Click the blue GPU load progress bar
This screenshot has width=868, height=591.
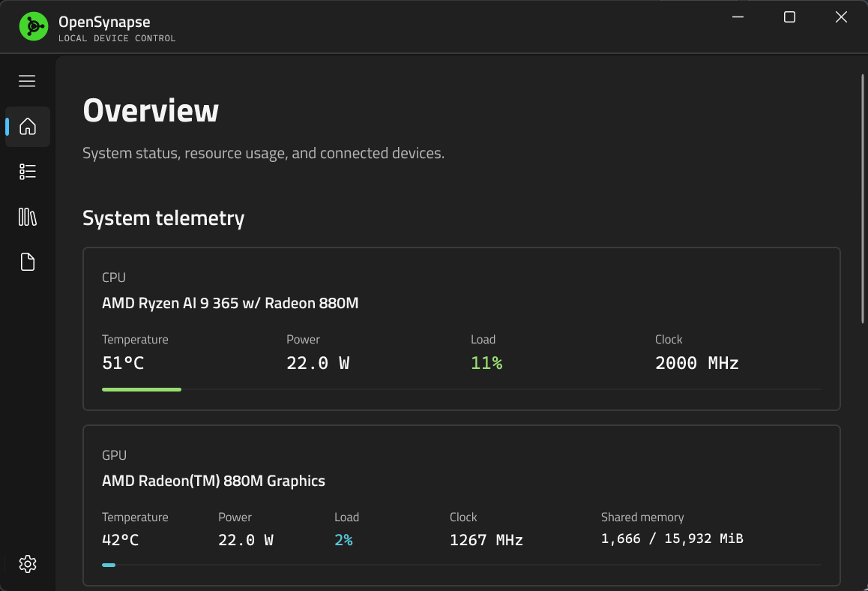[x=109, y=565]
